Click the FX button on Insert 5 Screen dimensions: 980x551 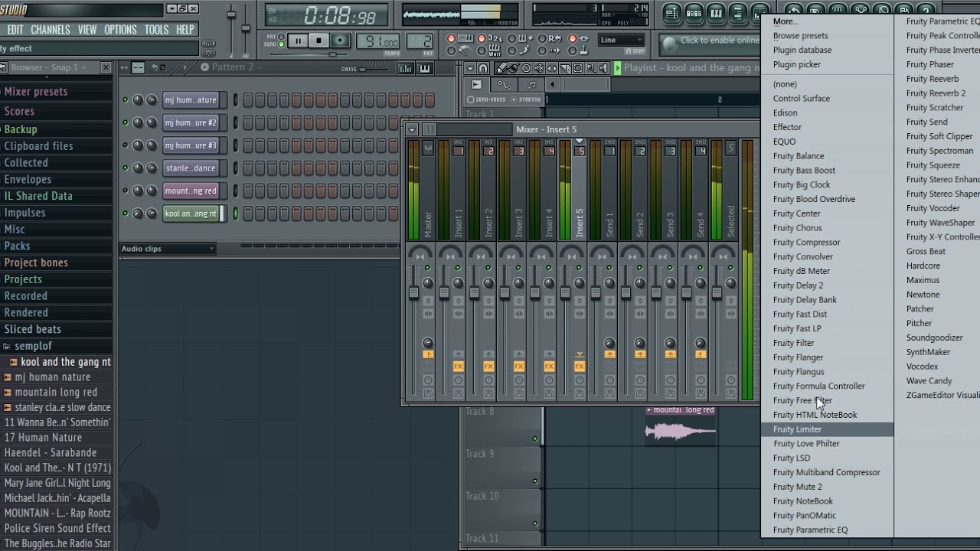tap(580, 367)
